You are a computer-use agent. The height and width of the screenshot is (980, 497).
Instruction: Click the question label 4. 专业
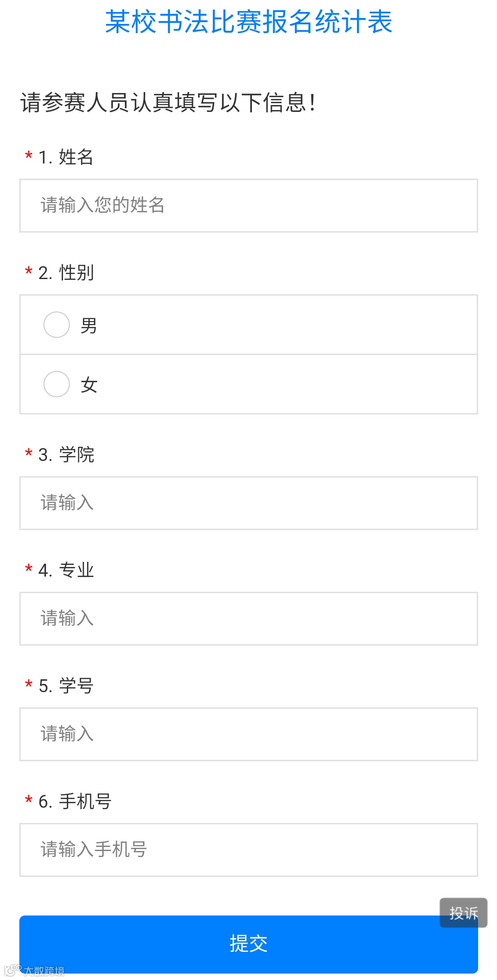66,570
